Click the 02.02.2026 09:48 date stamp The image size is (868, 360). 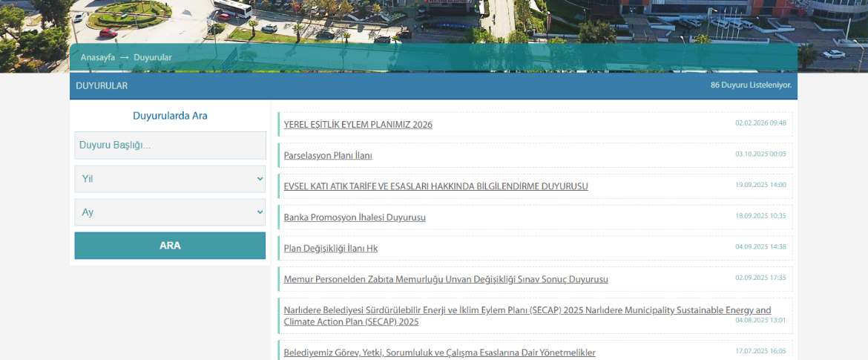pos(760,123)
